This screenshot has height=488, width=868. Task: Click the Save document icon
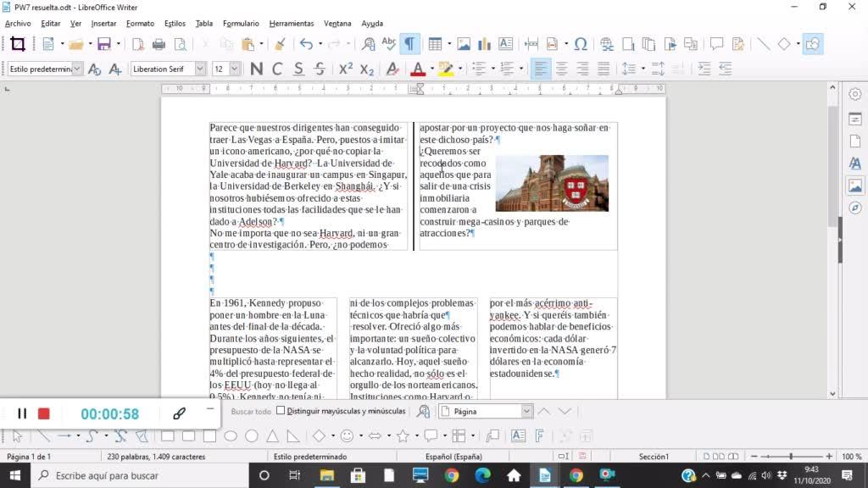point(104,44)
